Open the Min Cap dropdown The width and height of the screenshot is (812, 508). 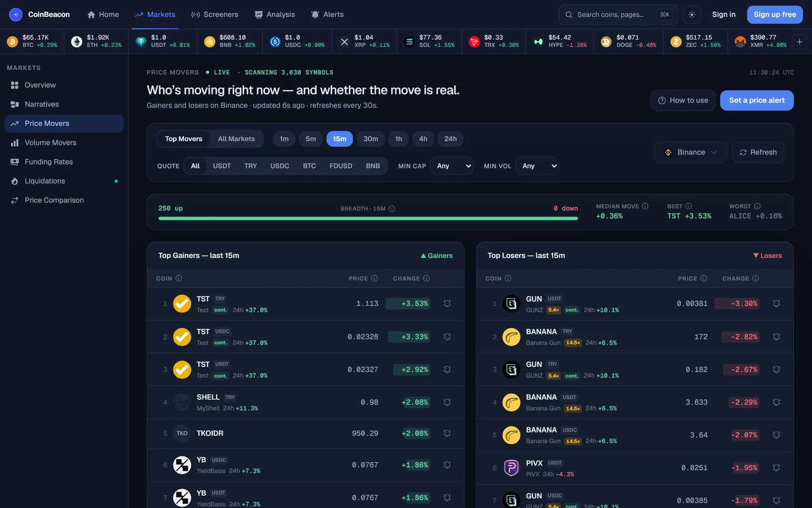(452, 166)
